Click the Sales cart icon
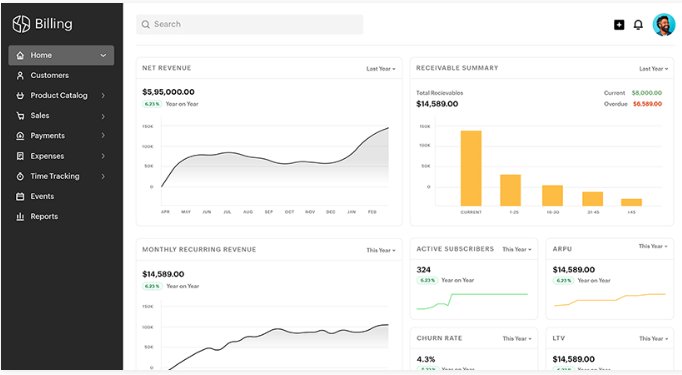This screenshot has height=375, width=682. click(20, 116)
